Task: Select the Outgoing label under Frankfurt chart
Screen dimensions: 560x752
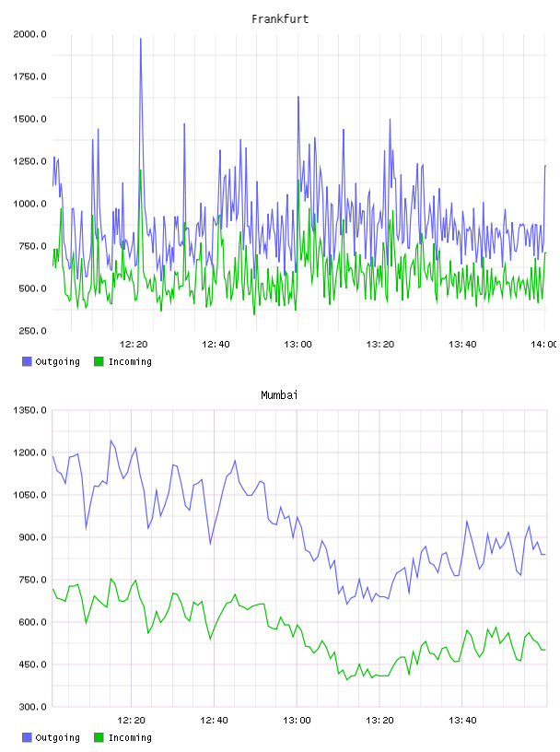Action: (57, 361)
